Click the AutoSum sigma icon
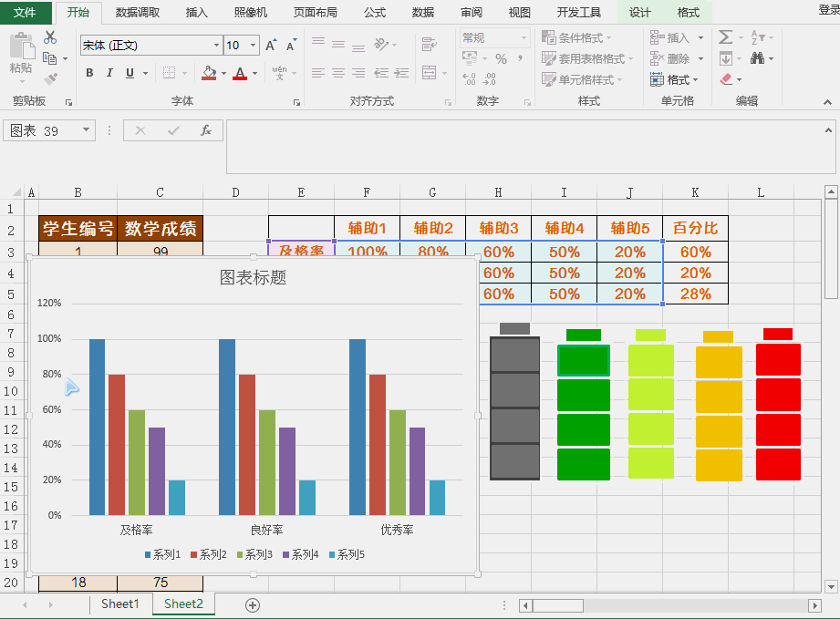This screenshot has width=840, height=619. pyautogui.click(x=725, y=37)
